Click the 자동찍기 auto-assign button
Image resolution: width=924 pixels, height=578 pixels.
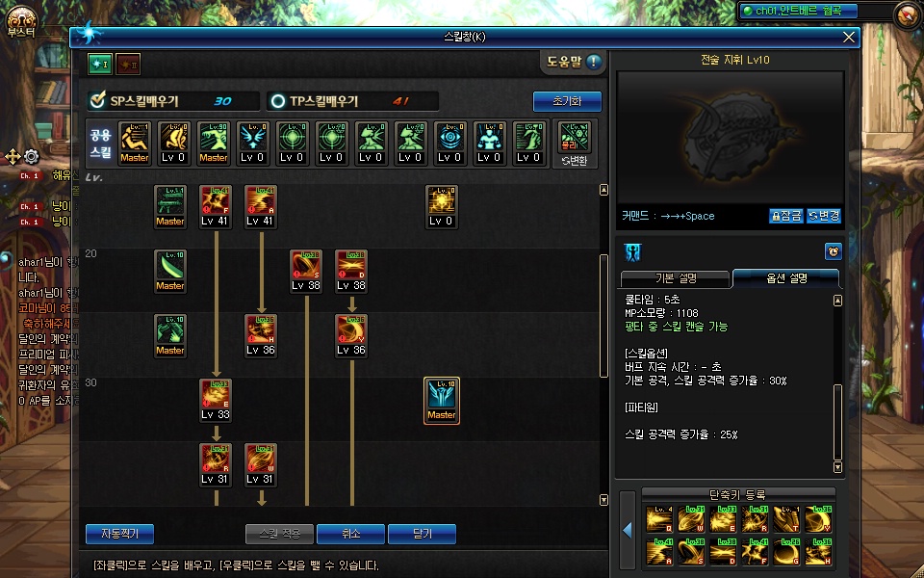(x=119, y=534)
